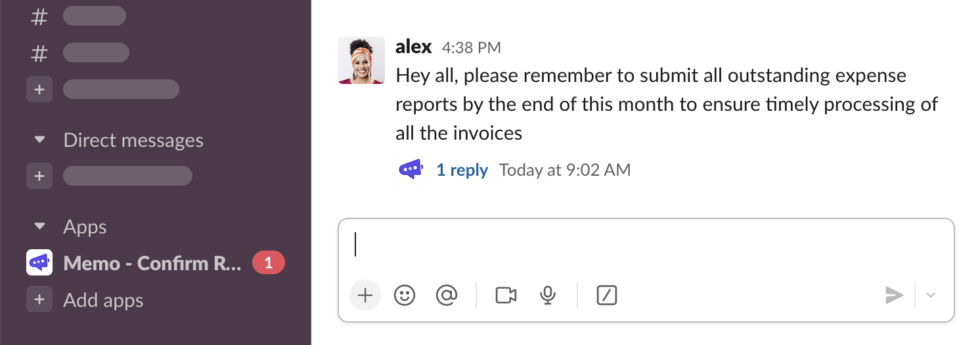Collapse the Apps section
Image resolution: width=980 pixels, height=345 pixels.
click(x=40, y=226)
